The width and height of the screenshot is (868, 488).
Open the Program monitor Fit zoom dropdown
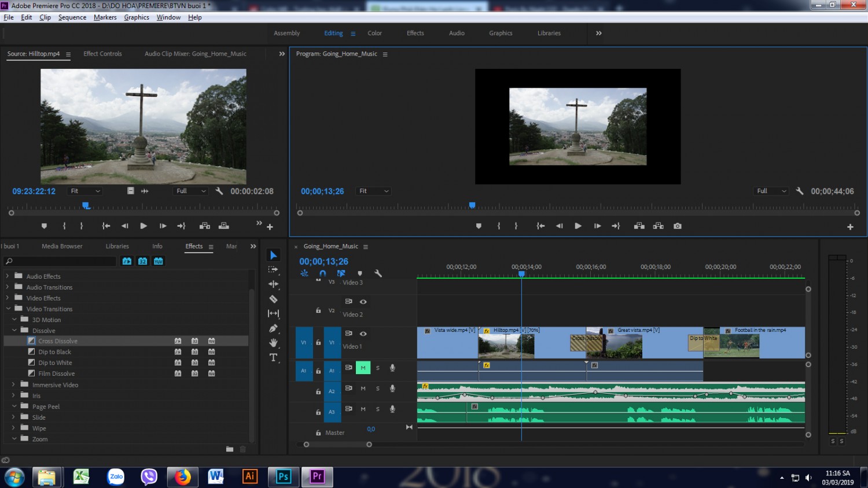tap(374, 191)
